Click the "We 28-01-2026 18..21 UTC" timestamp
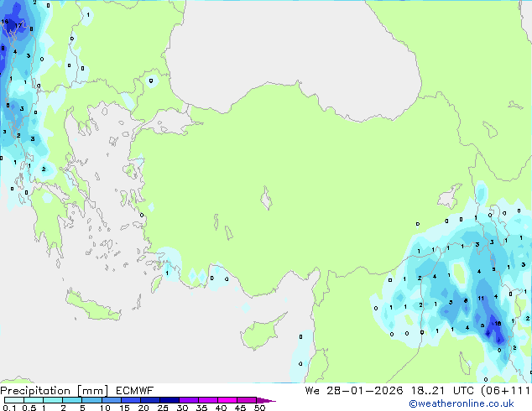Screen dimensions: 532x411 (x=389, y=391)
